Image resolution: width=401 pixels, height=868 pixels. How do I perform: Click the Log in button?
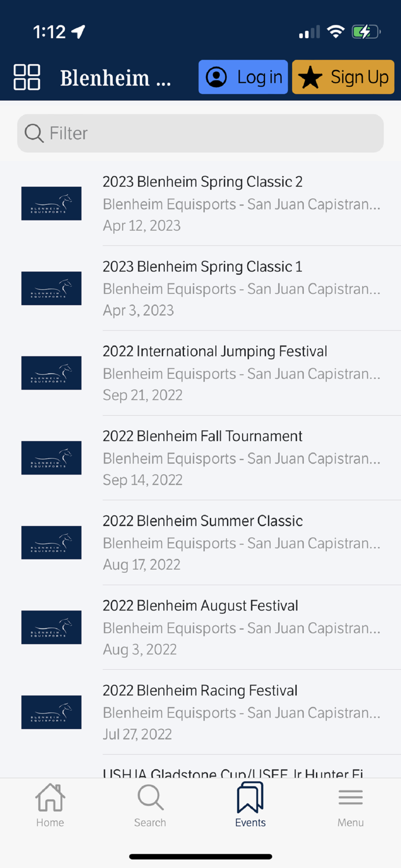[243, 76]
